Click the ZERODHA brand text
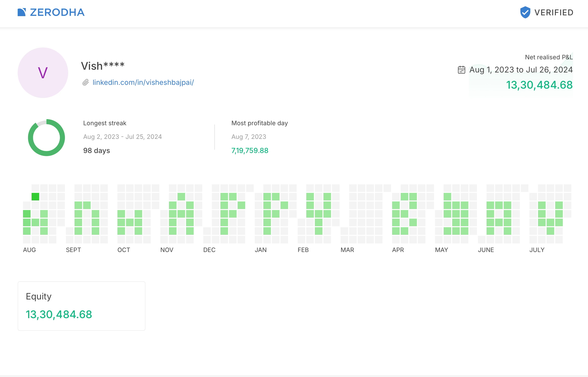 click(57, 12)
